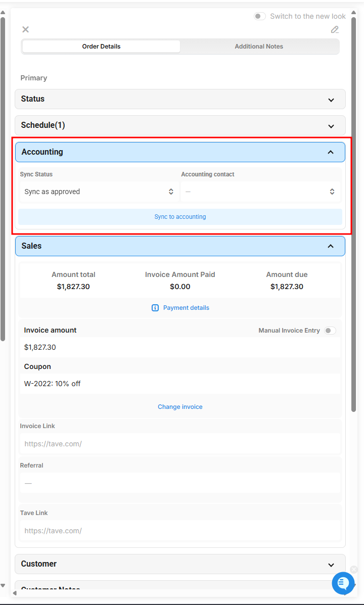Click the coupon text W-2022: 10% off
This screenshot has width=364, height=605.
click(x=53, y=384)
